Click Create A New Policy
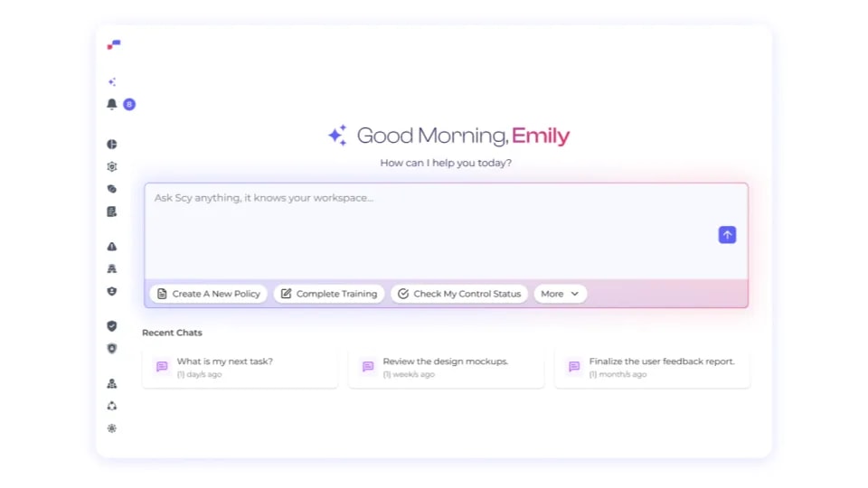The image size is (868, 488). click(x=209, y=294)
